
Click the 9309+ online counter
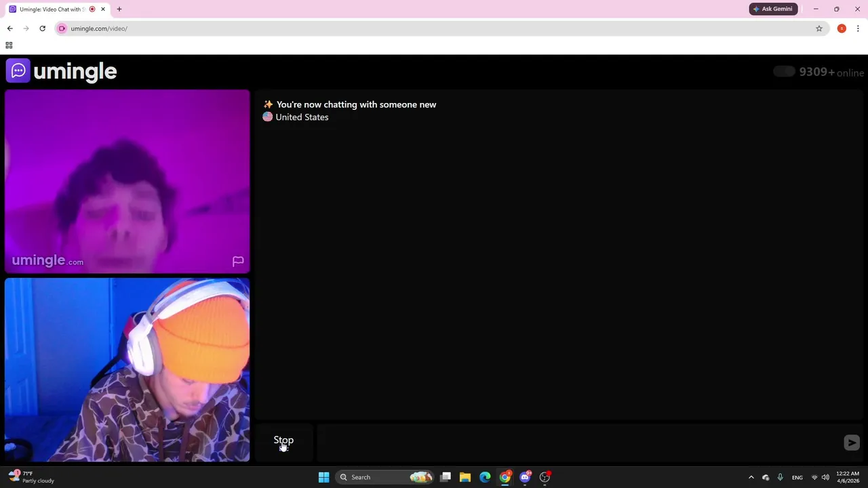point(831,73)
